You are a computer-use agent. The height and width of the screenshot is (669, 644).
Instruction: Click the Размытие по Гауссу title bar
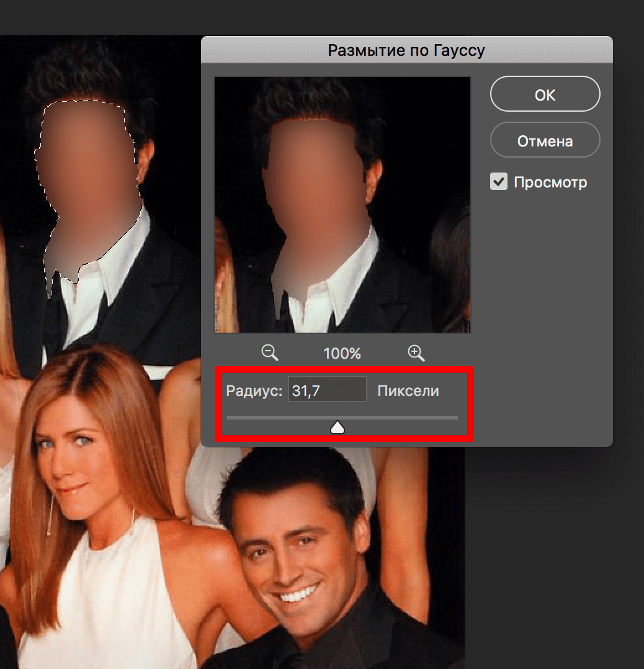click(x=406, y=50)
